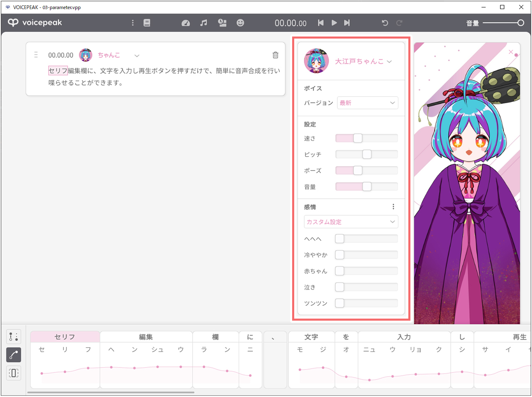
Task: Adjust the master volume slider at top right
Action: click(503, 23)
